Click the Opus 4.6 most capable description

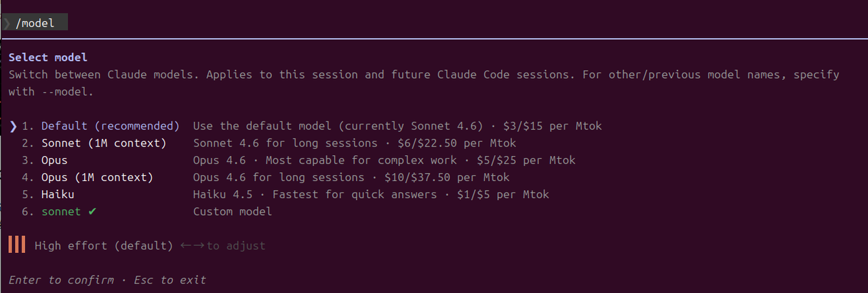[384, 161]
